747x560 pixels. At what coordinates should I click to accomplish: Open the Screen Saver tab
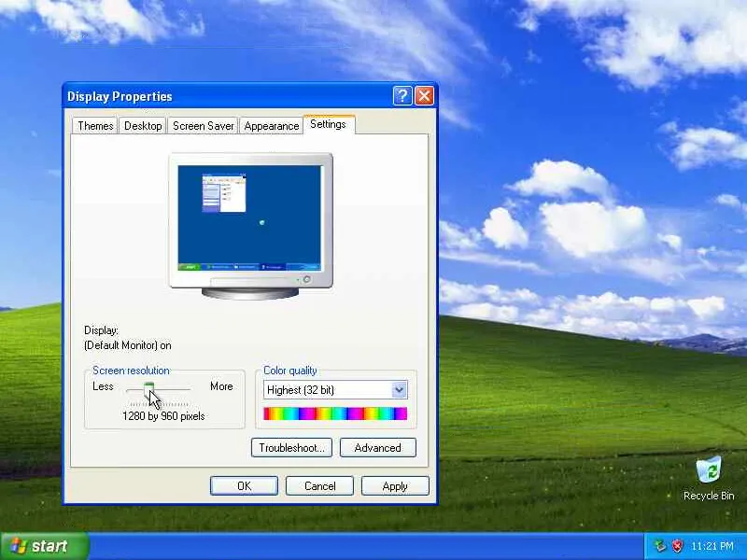point(204,126)
